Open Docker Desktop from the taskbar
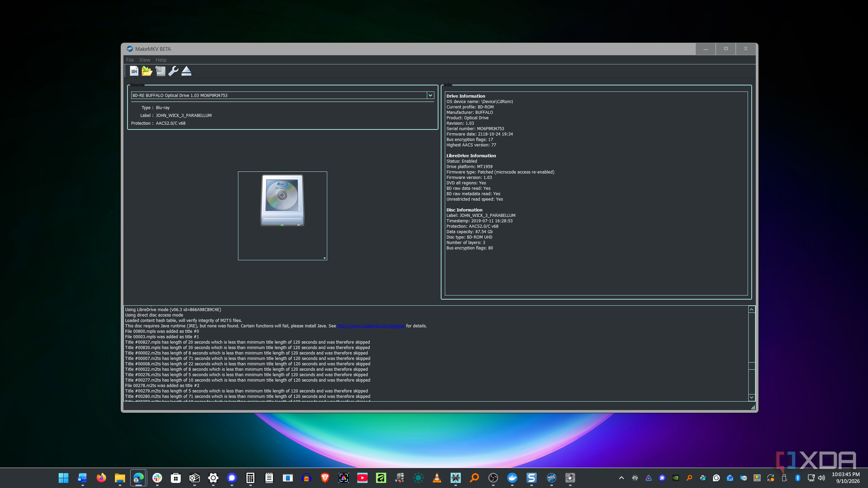The height and width of the screenshot is (488, 868). pyautogui.click(x=512, y=478)
